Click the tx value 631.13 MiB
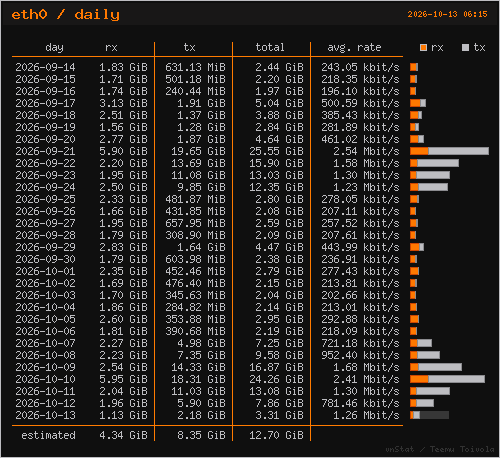Screen dimensions: 500x458 pos(195,67)
